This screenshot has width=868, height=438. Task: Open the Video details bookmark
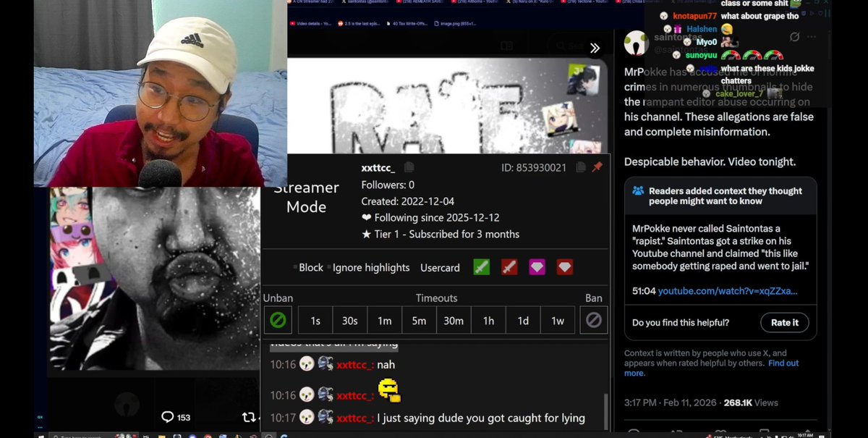point(310,23)
